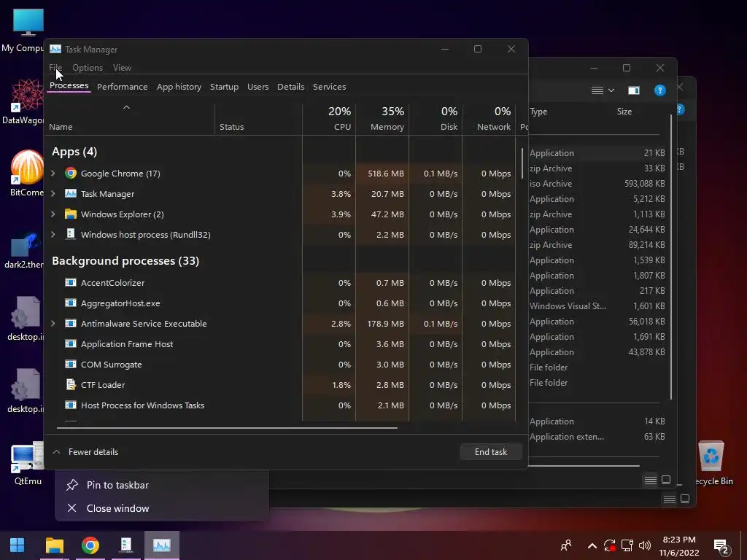Click the Task Manager title bar icon

click(55, 49)
